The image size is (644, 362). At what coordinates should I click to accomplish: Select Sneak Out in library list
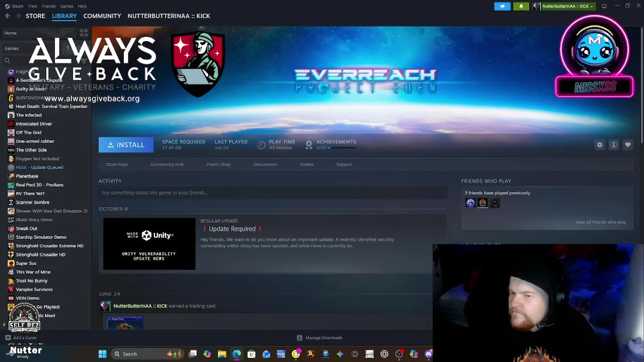(x=26, y=229)
